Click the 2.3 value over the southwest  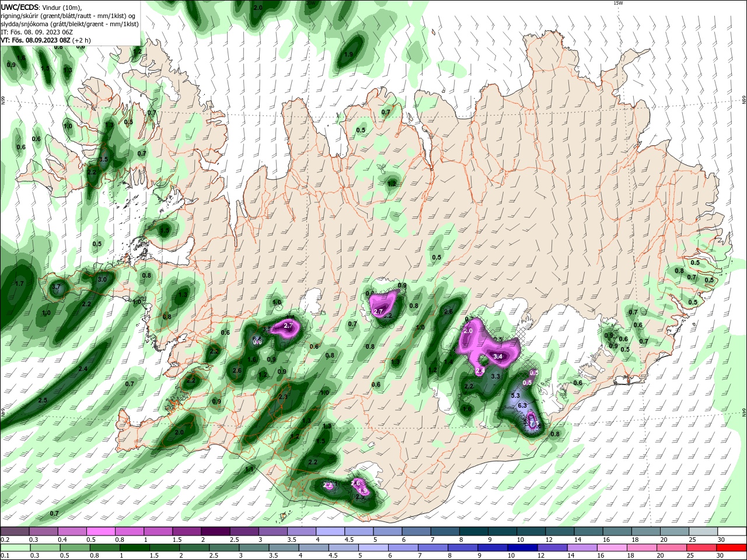point(284,397)
